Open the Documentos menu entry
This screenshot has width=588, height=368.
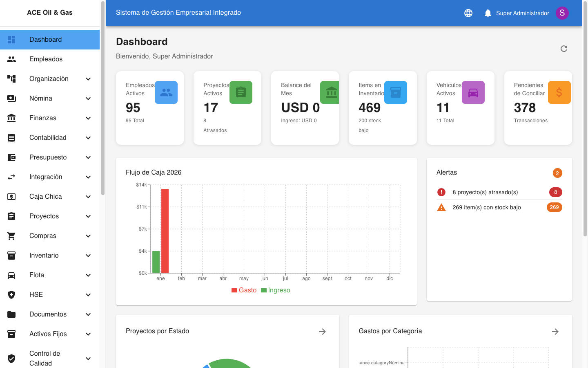pos(48,314)
